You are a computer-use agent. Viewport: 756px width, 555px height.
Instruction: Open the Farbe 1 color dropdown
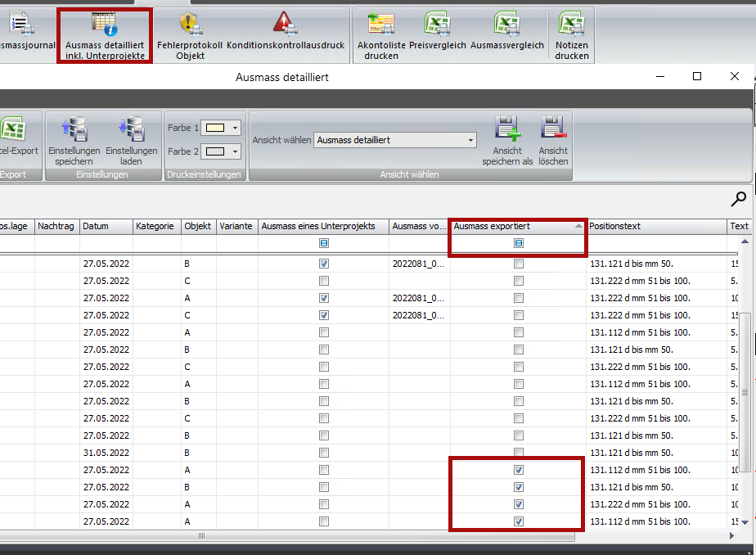tap(236, 128)
